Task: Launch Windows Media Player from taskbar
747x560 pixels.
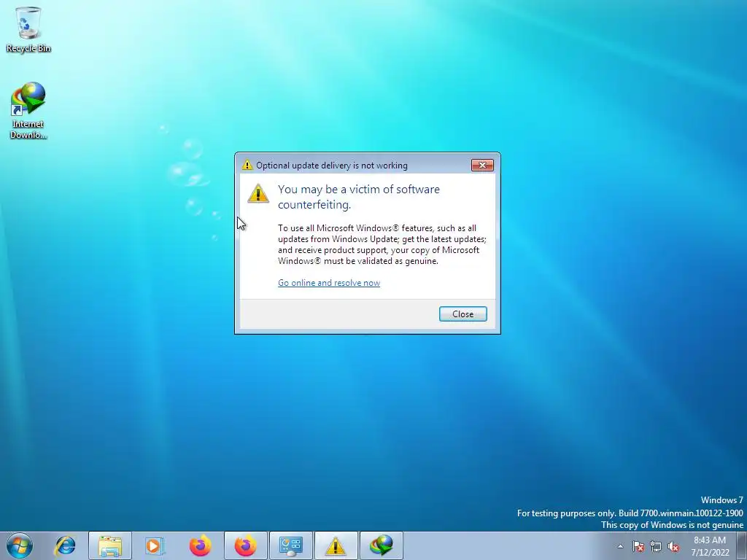Action: (x=155, y=545)
